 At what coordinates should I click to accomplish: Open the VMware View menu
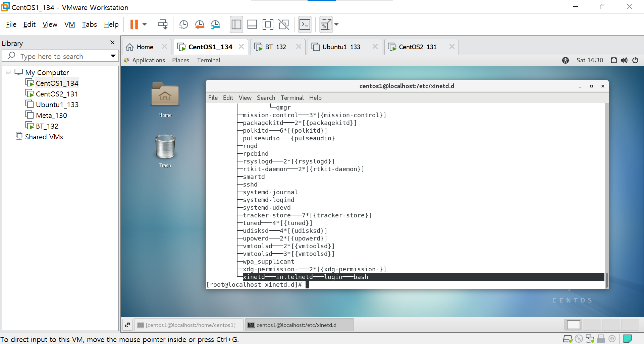click(50, 24)
